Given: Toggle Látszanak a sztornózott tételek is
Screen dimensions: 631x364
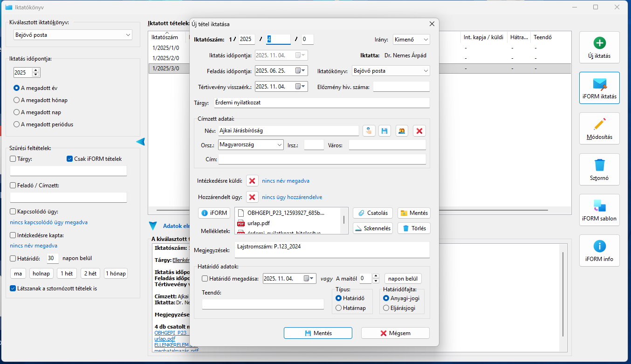Looking at the screenshot, I should coord(13,288).
